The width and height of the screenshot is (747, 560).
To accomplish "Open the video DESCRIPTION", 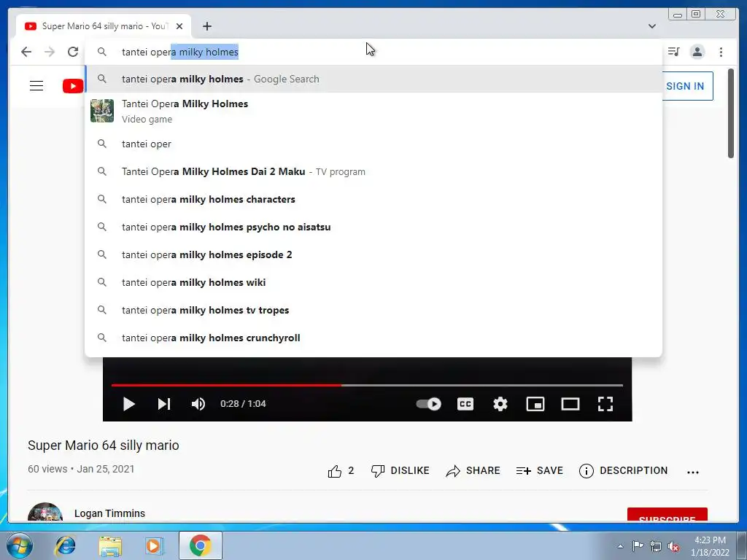I will [623, 471].
